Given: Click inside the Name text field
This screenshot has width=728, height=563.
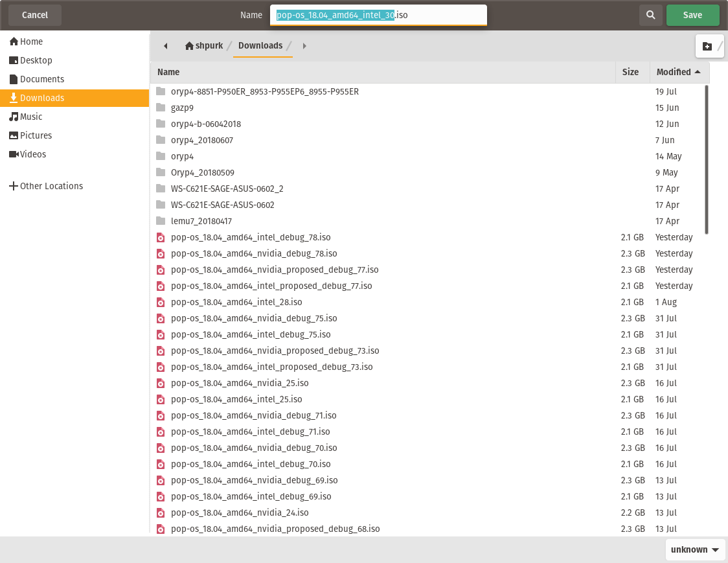Looking at the screenshot, I should (378, 14).
